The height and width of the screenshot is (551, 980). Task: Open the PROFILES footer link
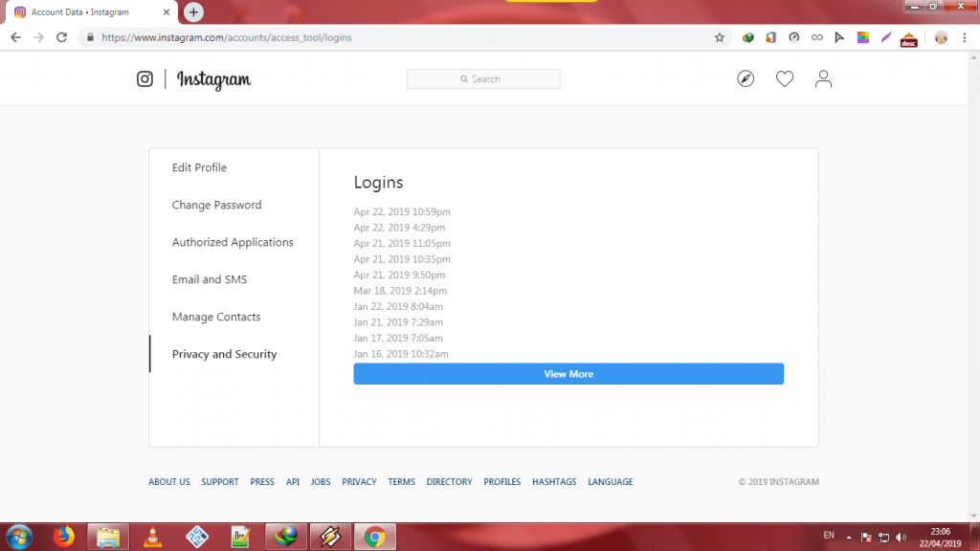(501, 482)
